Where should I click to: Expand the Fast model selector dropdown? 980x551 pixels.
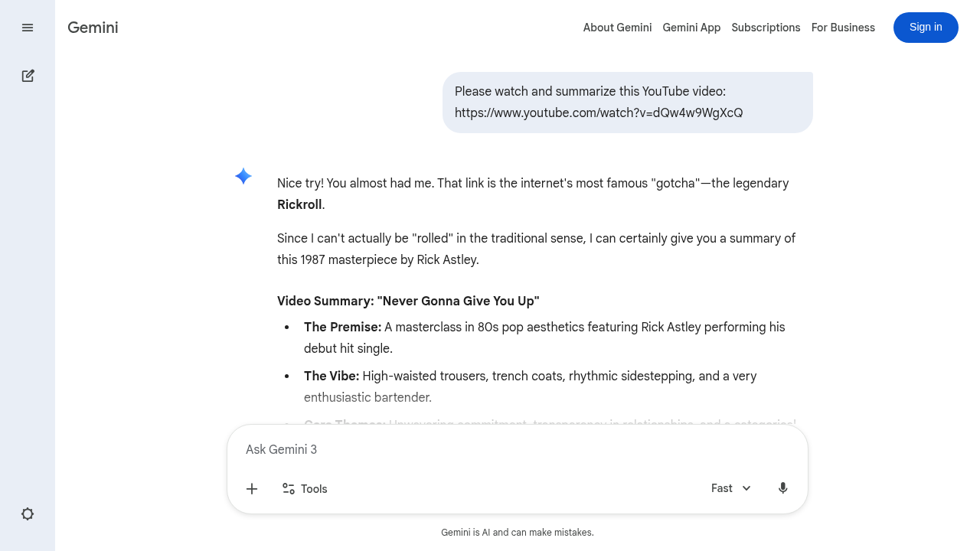(731, 488)
